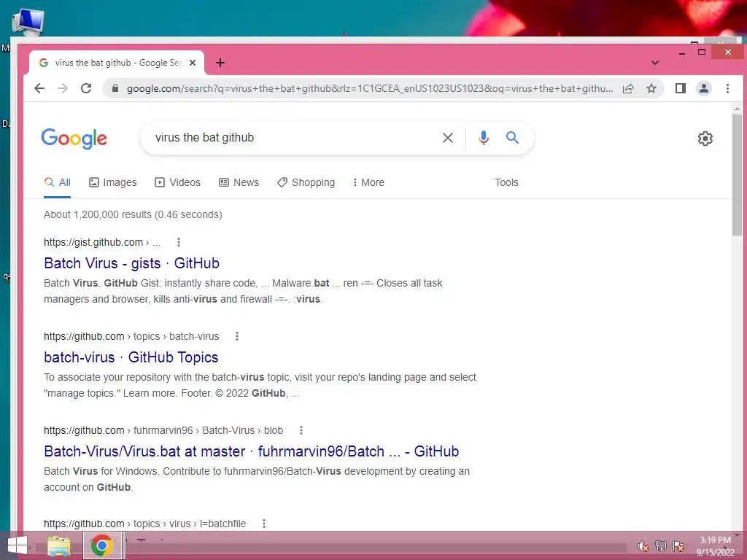The width and height of the screenshot is (747, 560).
Task: Select the computer desktop icon
Action: click(28, 22)
